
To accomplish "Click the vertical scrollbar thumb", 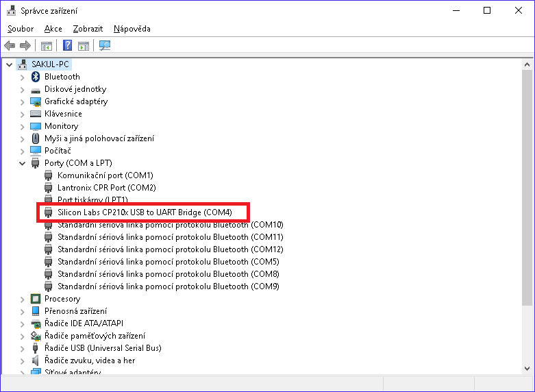I will (527, 188).
